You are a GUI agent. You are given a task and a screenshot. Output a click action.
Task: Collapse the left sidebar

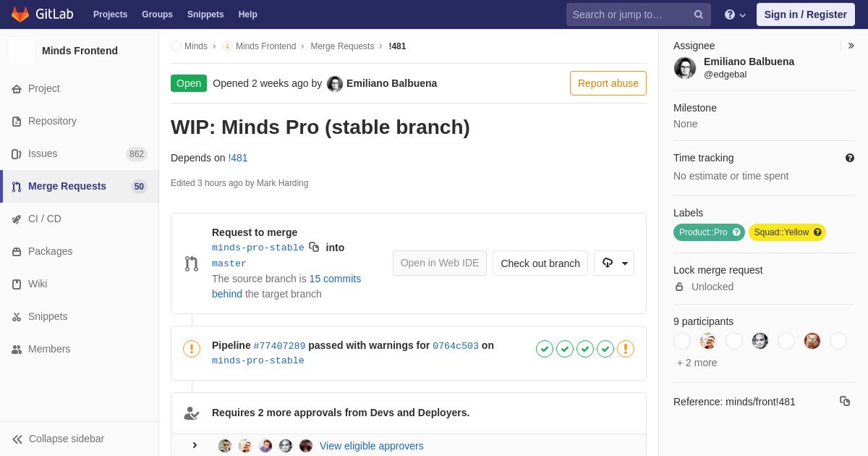[x=80, y=439]
